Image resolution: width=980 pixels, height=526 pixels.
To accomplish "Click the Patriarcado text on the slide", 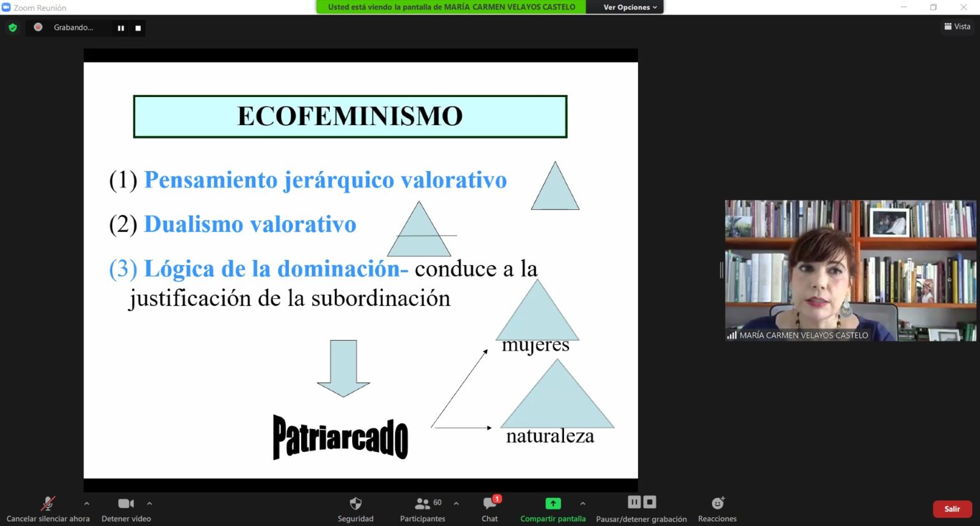I will 340,438.
